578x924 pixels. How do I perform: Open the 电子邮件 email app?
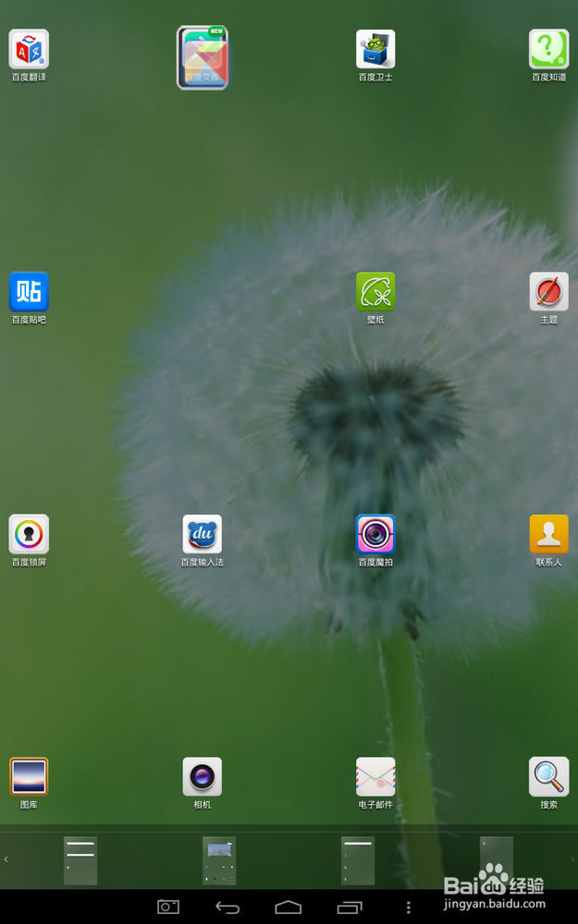tap(375, 777)
